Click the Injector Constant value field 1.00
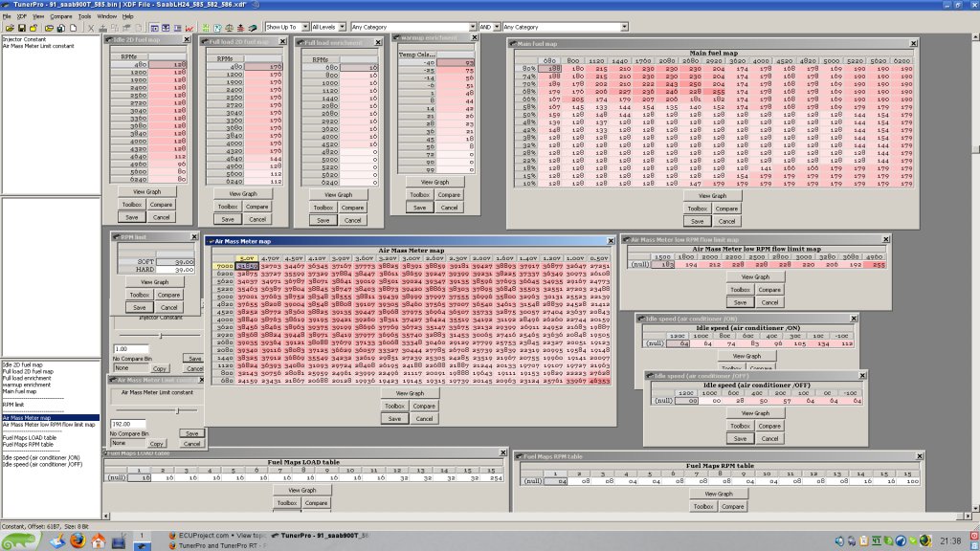 click(130, 348)
